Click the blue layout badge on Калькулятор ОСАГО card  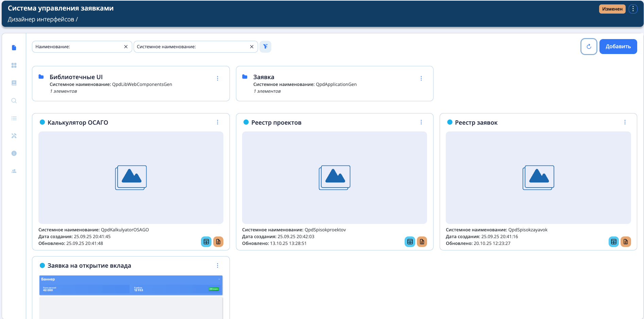(206, 242)
